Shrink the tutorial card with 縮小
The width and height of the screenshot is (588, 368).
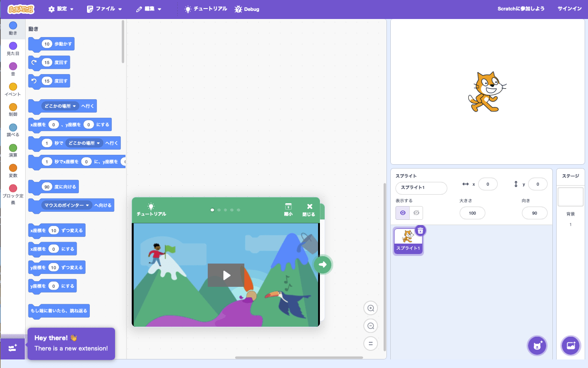(288, 209)
